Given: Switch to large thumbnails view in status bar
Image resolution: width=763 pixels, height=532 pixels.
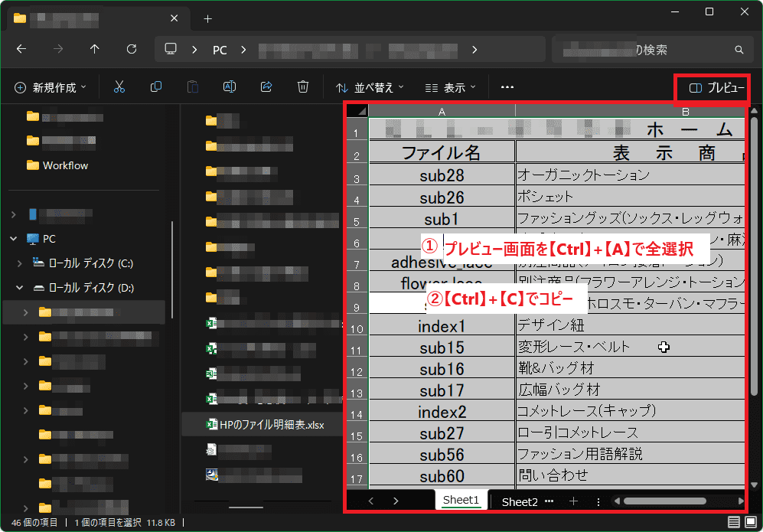Looking at the screenshot, I should pyautogui.click(x=749, y=522).
